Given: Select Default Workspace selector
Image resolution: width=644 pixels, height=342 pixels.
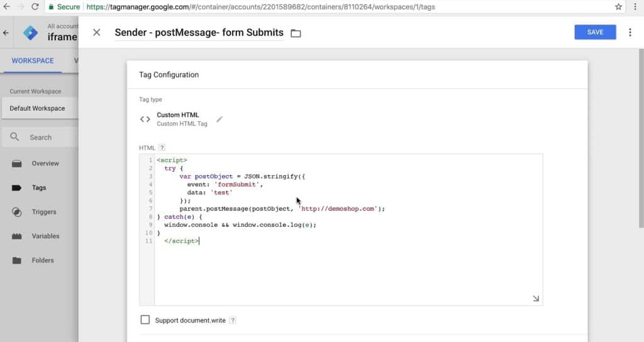Looking at the screenshot, I should click(x=40, y=108).
